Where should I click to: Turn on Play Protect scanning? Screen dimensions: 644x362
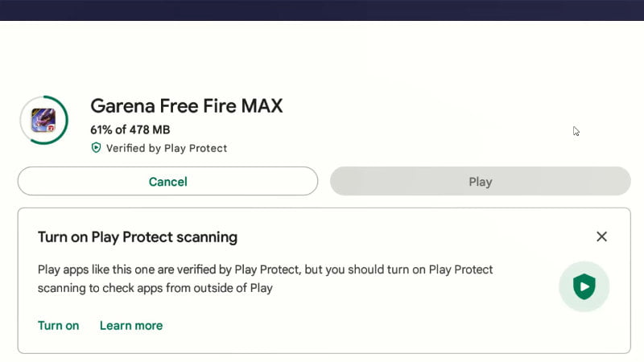click(x=58, y=326)
